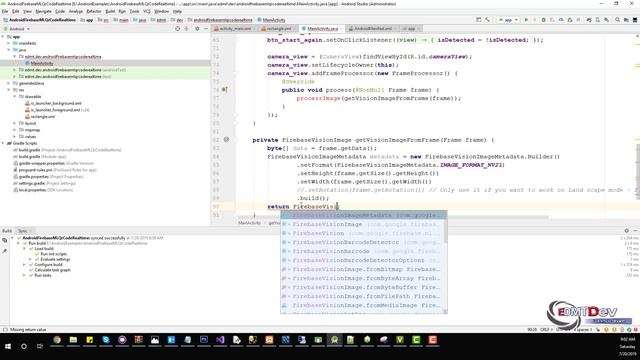
Task: Hide the project panel with the minus icon
Action: pos(206,29)
